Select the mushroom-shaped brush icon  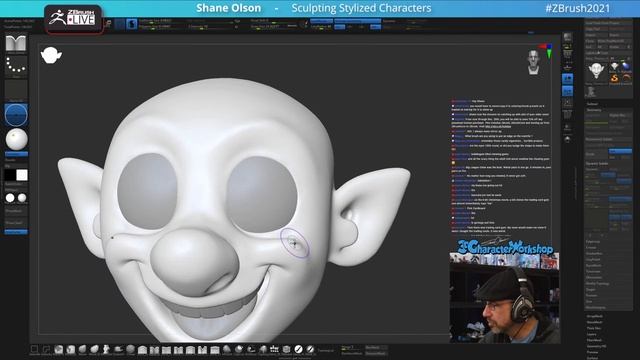click(x=262, y=349)
